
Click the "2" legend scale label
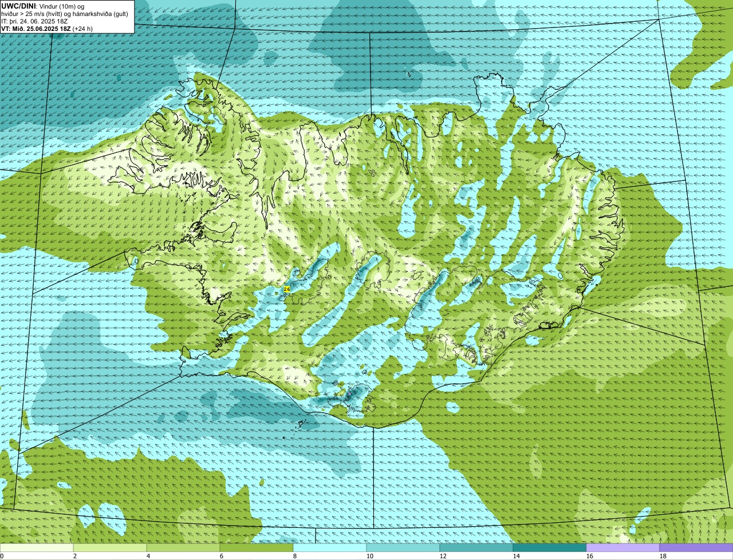point(75,556)
